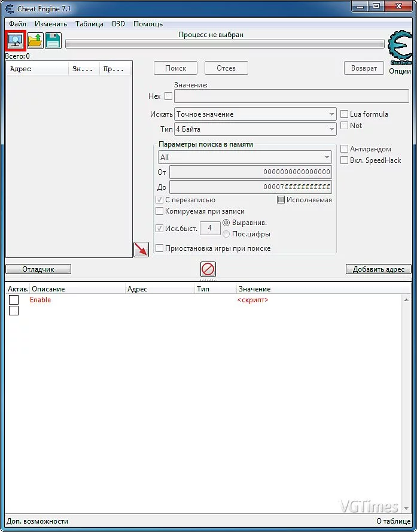The image size is (417, 532).
Task: Expand the Искать scan type dropdown
Action: coord(255,114)
